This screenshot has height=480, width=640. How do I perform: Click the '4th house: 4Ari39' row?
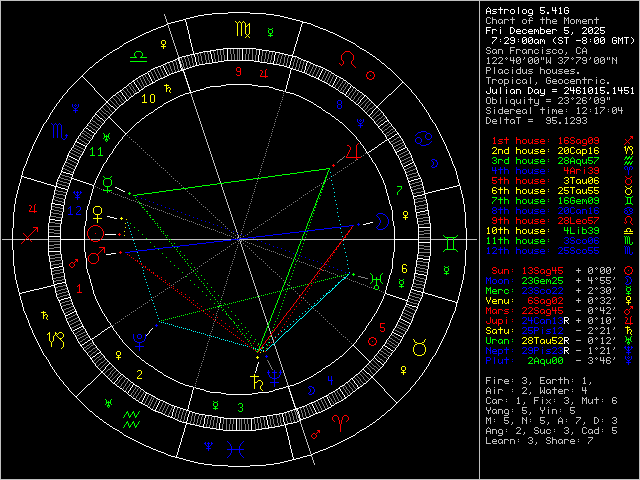545,171
